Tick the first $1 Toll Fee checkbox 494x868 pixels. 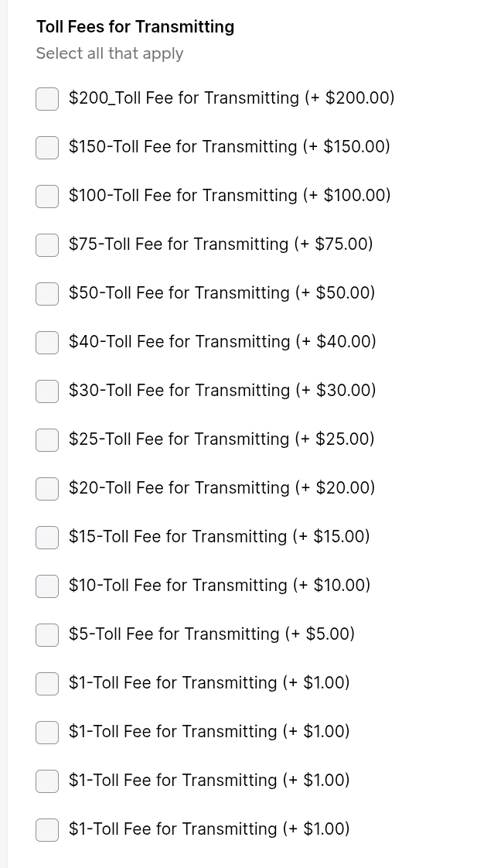point(46,683)
